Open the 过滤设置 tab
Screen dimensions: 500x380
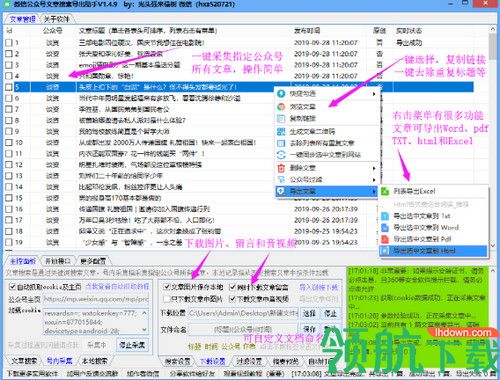(x=249, y=361)
